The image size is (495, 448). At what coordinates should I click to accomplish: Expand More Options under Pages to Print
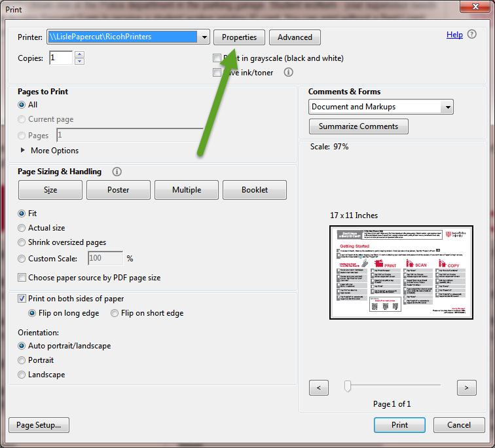pos(24,151)
